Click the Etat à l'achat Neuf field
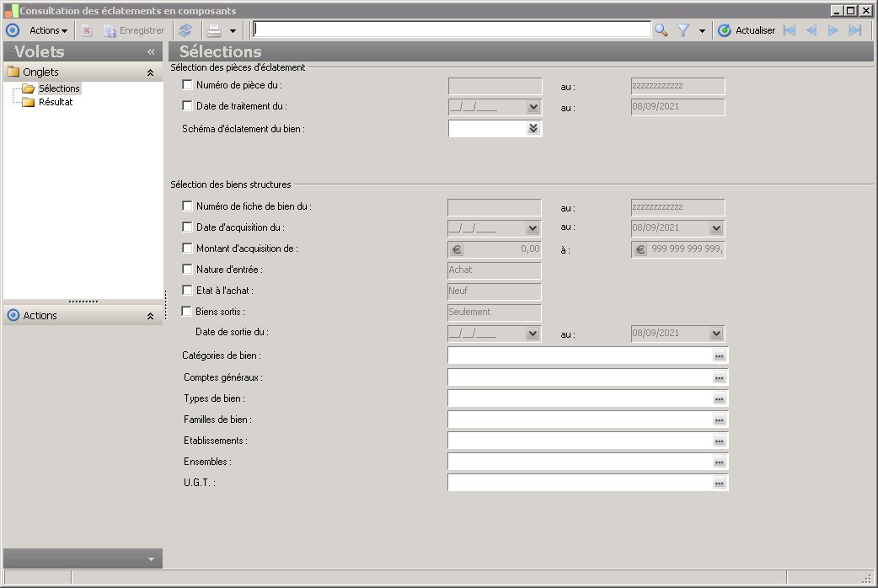878x588 pixels. 495,291
